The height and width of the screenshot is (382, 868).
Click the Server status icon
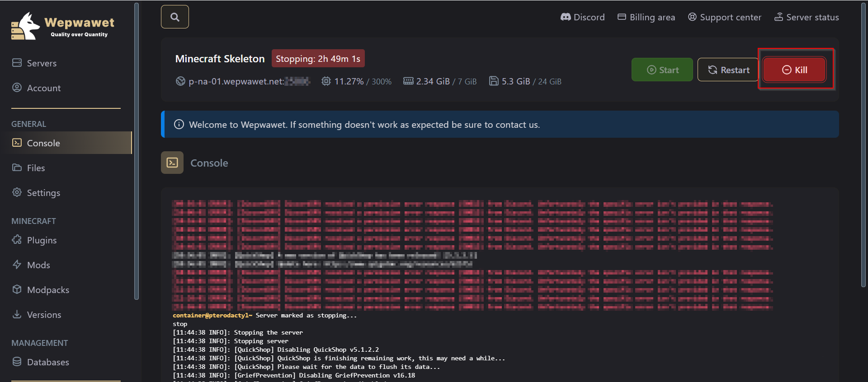click(778, 17)
